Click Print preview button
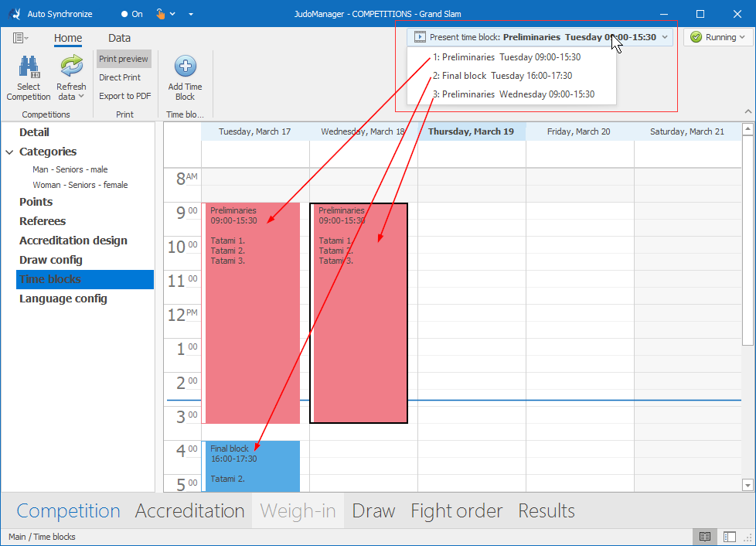 pos(124,59)
